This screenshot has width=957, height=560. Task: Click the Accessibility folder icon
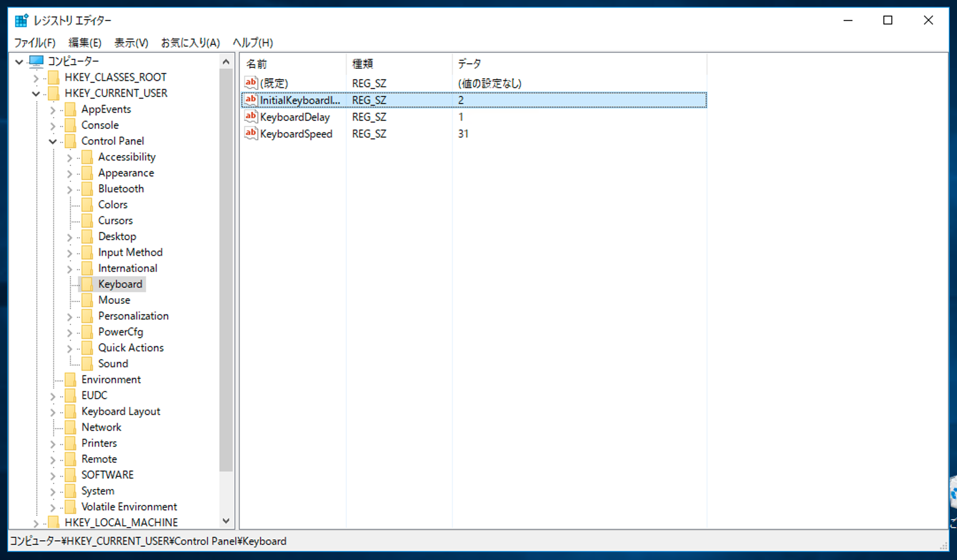87,157
